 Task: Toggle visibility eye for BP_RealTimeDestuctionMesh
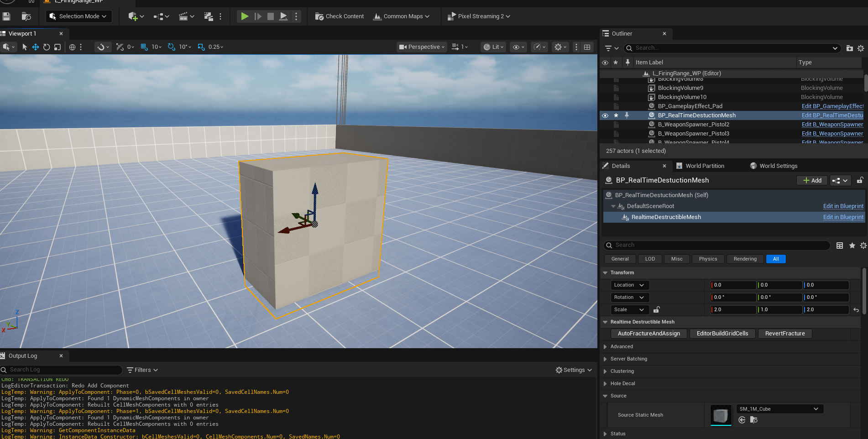point(605,115)
